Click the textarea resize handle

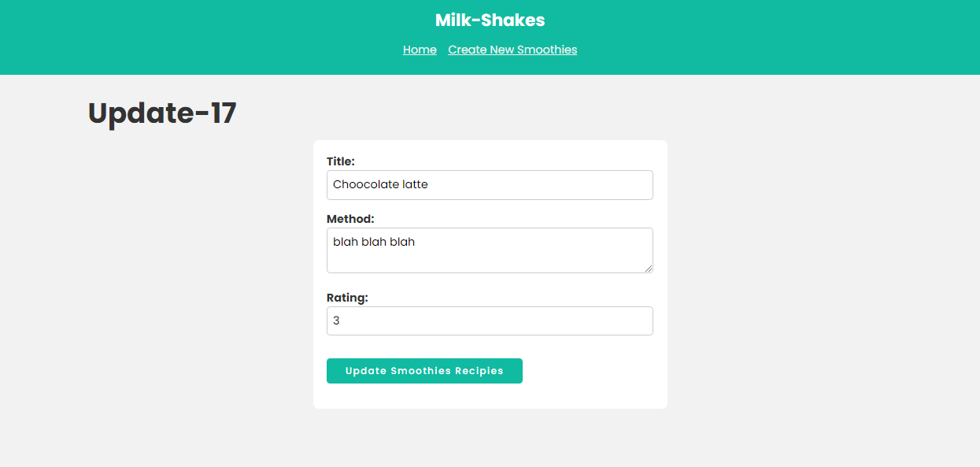(x=650, y=269)
